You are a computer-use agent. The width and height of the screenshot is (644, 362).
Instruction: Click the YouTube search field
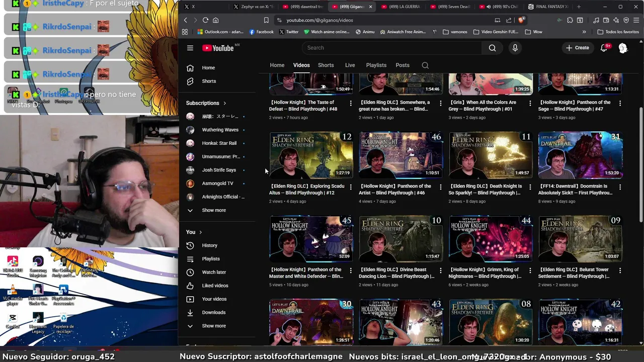coord(391,48)
